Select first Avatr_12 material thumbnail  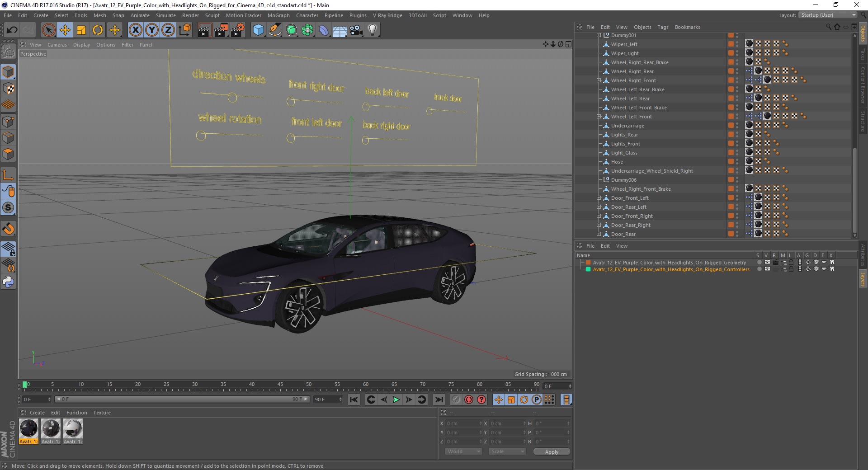[x=28, y=428]
